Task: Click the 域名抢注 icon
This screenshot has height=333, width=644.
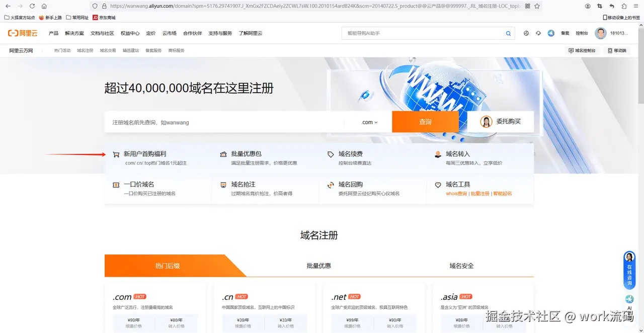Action: click(x=223, y=185)
